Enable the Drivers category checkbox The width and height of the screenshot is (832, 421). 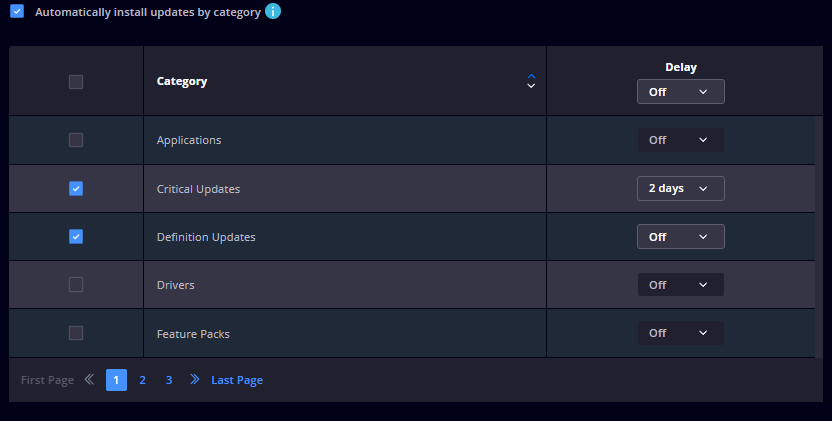click(76, 285)
